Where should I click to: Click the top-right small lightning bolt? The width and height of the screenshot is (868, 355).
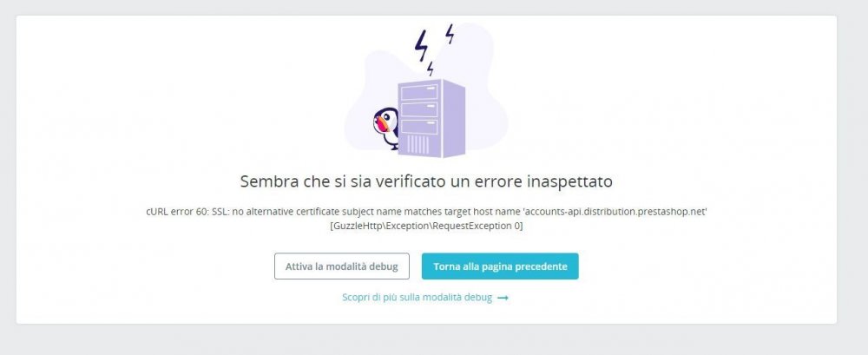(x=450, y=34)
